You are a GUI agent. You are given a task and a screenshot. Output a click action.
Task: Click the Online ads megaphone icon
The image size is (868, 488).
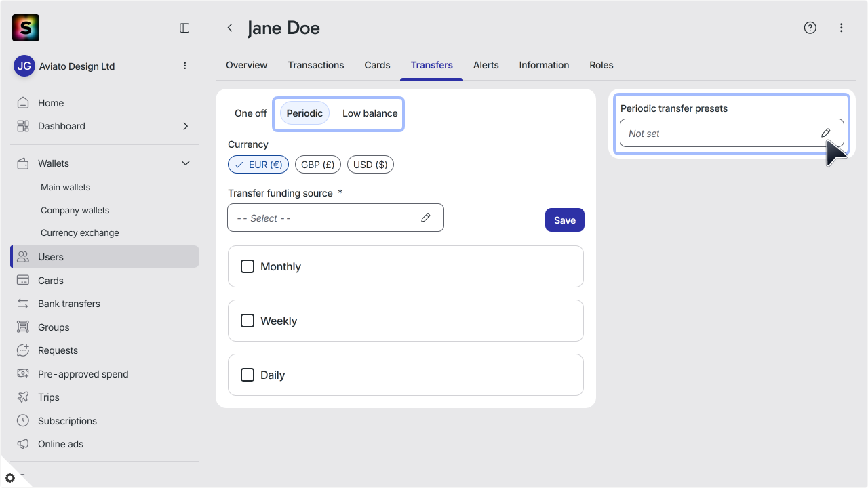(x=23, y=444)
